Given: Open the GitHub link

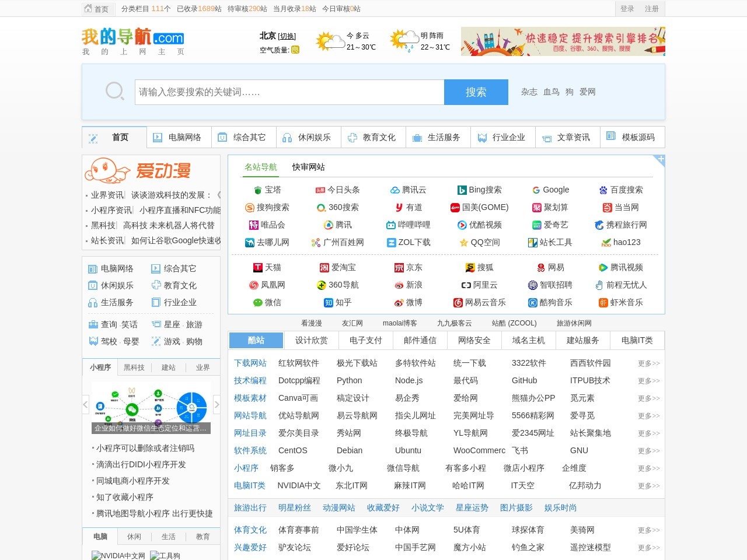Looking at the screenshot, I should (525, 381).
